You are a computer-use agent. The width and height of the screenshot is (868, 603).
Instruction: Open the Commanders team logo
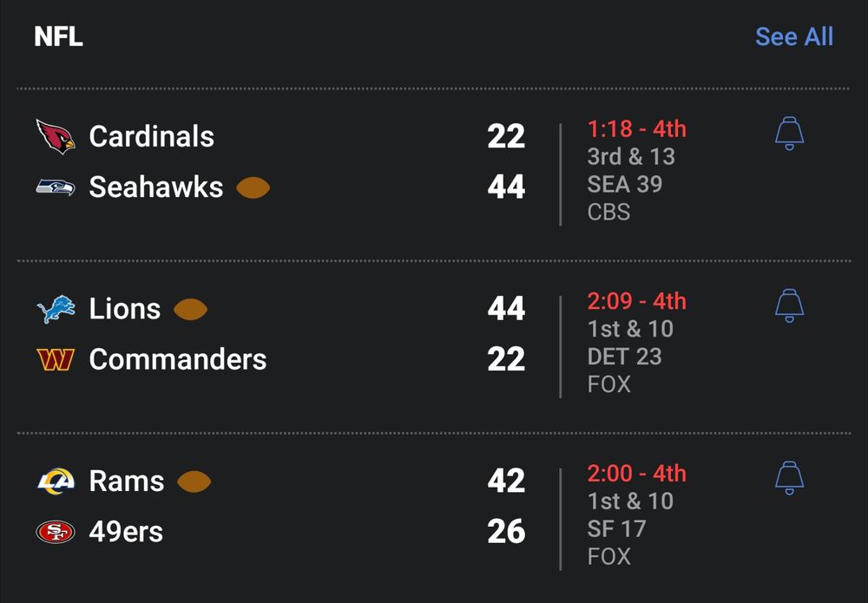(54, 359)
